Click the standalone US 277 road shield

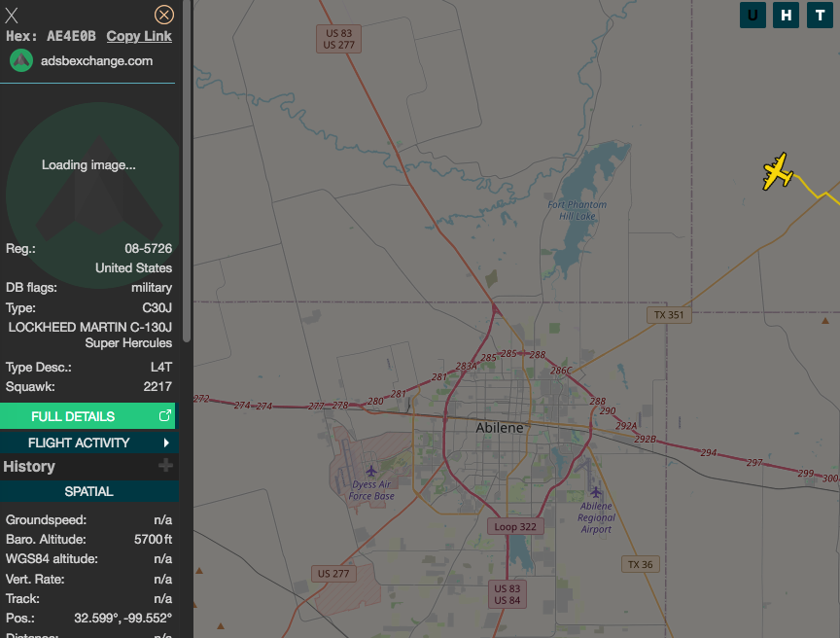pyautogui.click(x=333, y=574)
